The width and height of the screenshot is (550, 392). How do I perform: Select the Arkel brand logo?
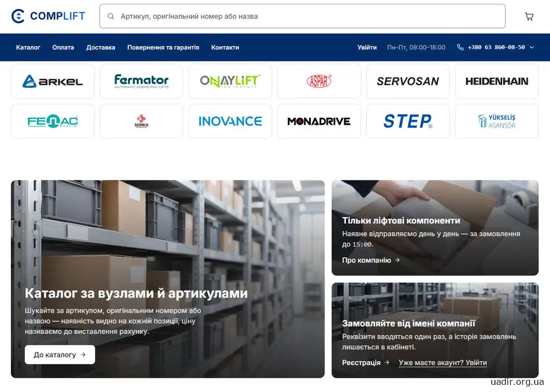[x=53, y=81]
